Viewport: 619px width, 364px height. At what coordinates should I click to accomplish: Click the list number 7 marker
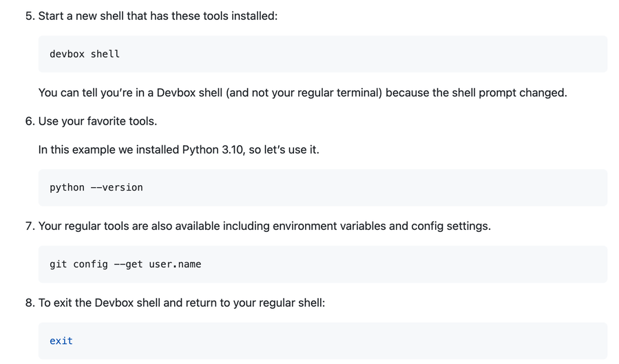tap(30, 226)
